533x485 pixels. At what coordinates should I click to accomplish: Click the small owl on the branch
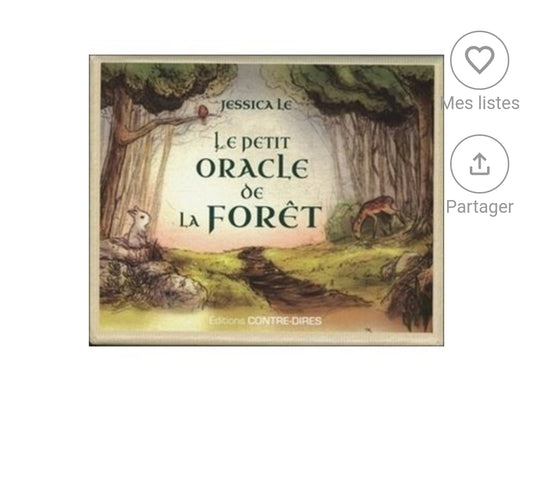203,111
